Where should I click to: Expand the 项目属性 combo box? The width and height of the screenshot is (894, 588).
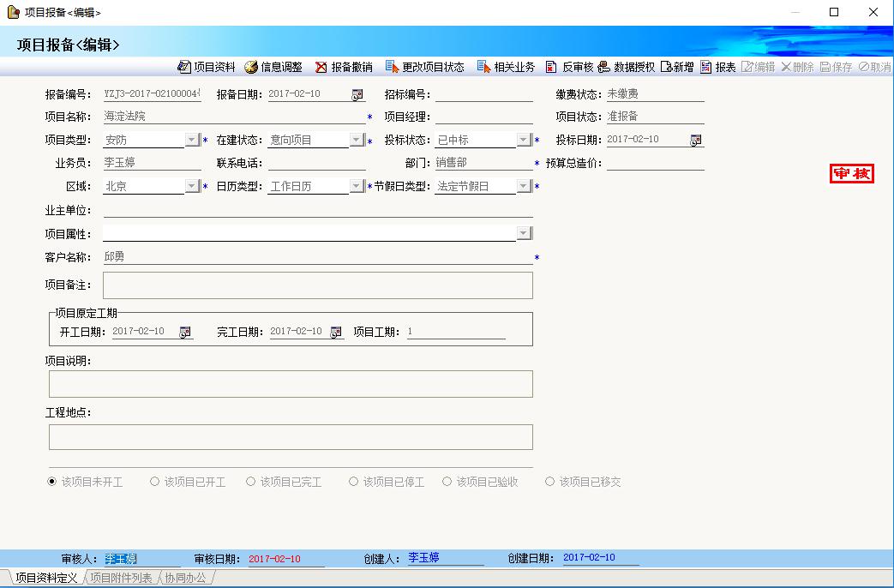tap(524, 233)
